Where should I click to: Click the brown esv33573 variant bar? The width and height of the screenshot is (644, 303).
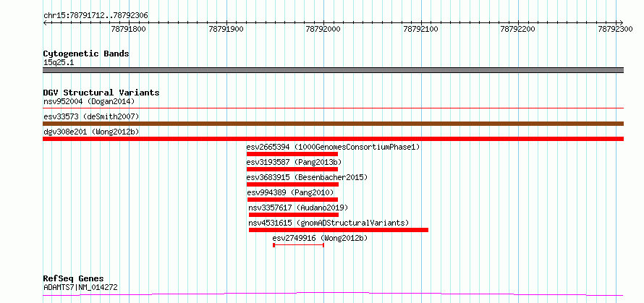(x=333, y=124)
